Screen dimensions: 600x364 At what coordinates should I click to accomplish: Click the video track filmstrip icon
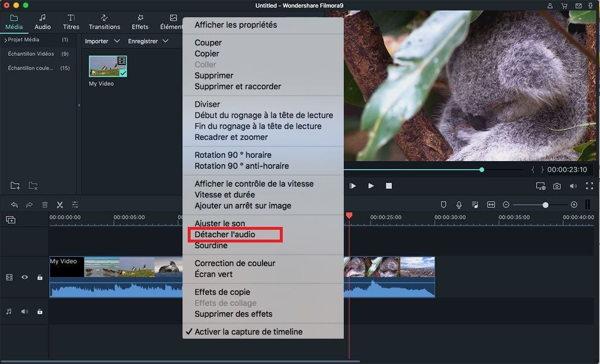pos(10,277)
